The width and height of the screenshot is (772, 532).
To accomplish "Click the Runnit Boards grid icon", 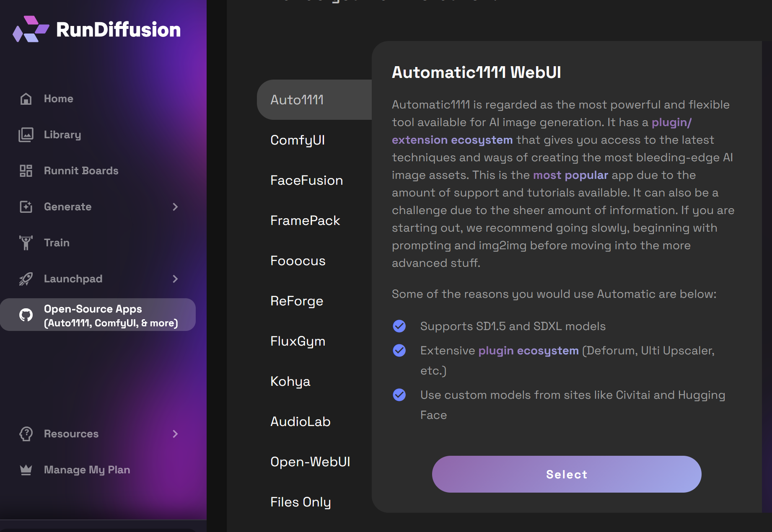I will click(26, 170).
